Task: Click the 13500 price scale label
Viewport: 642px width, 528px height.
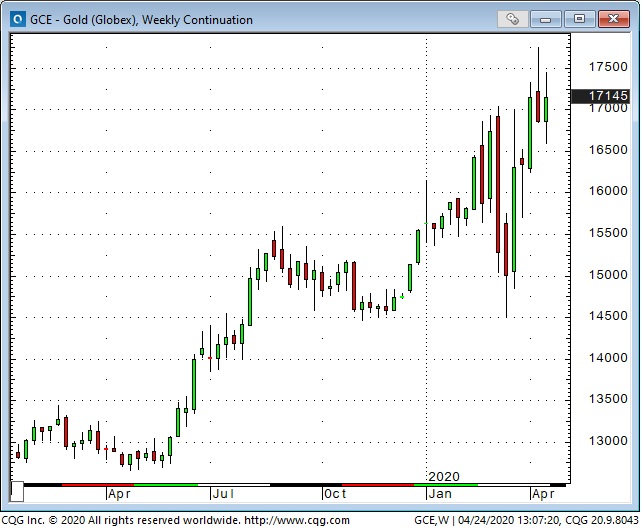Action: (x=608, y=399)
